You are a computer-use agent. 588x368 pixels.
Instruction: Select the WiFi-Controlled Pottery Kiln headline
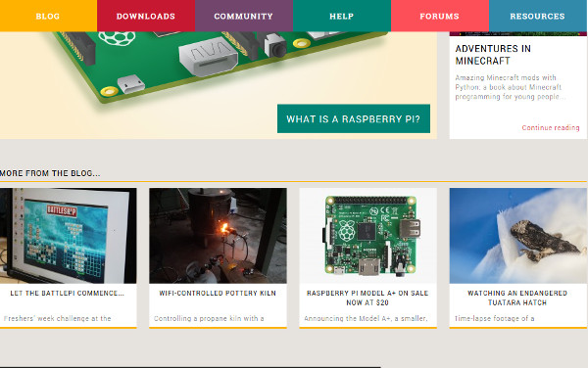coord(218,293)
